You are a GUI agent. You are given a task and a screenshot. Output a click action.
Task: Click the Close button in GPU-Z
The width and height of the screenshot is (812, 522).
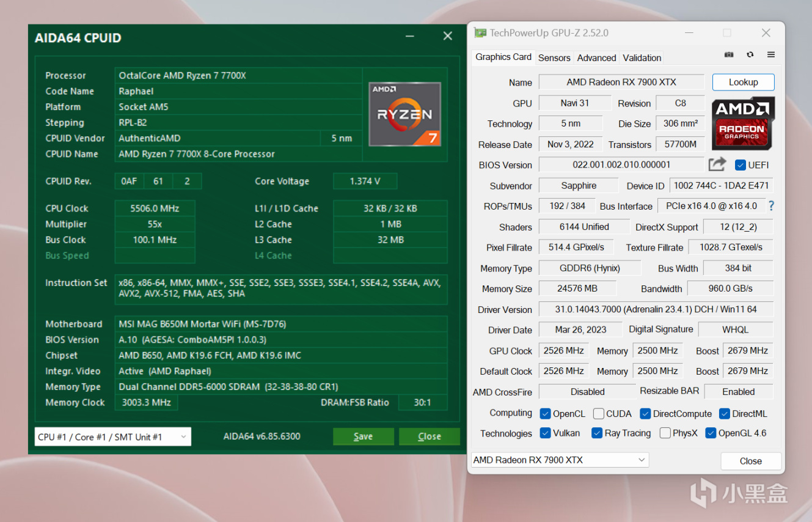point(751,461)
